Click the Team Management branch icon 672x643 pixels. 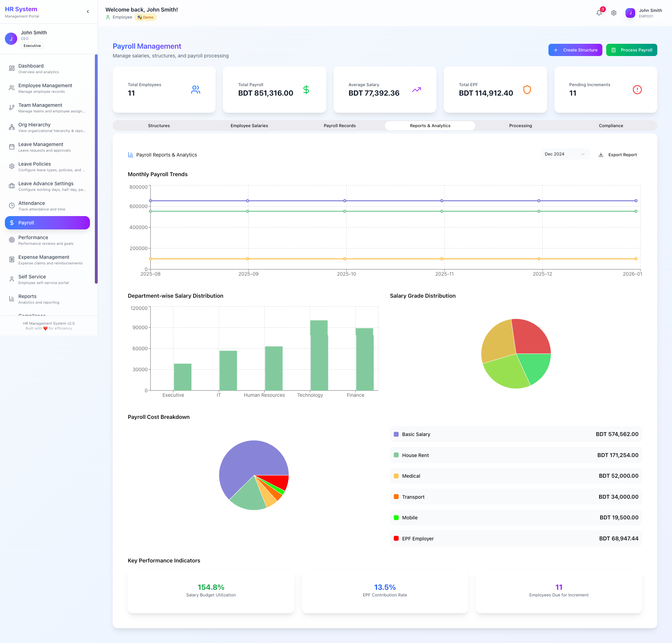[x=12, y=108]
